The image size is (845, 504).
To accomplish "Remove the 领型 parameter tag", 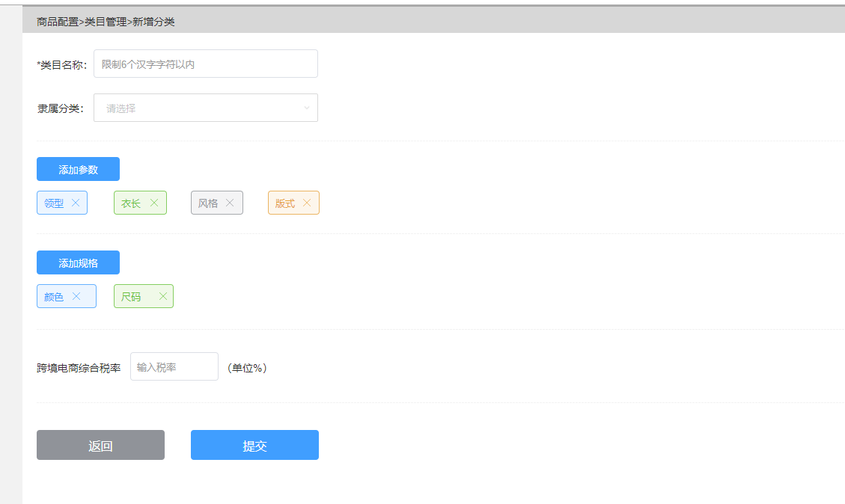I will pos(76,203).
